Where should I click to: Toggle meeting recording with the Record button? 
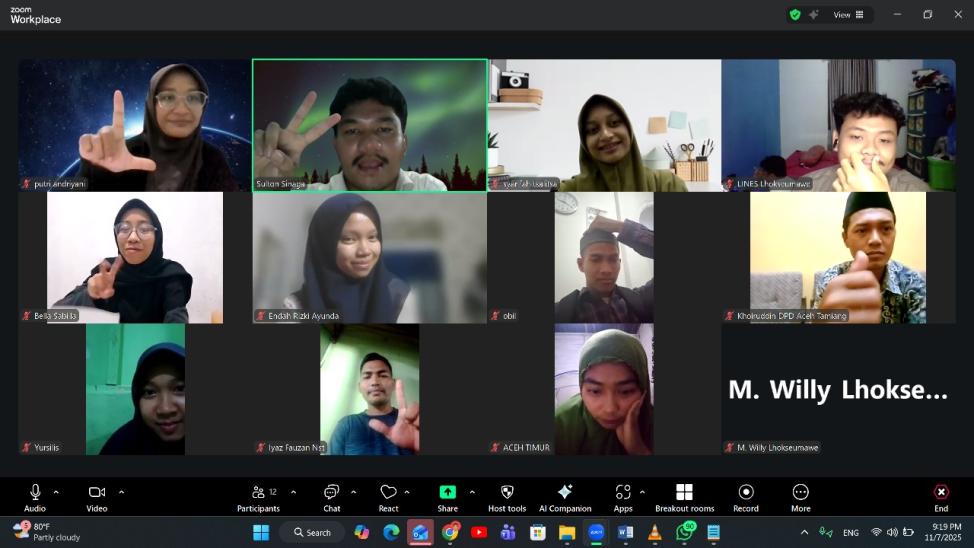click(x=746, y=492)
